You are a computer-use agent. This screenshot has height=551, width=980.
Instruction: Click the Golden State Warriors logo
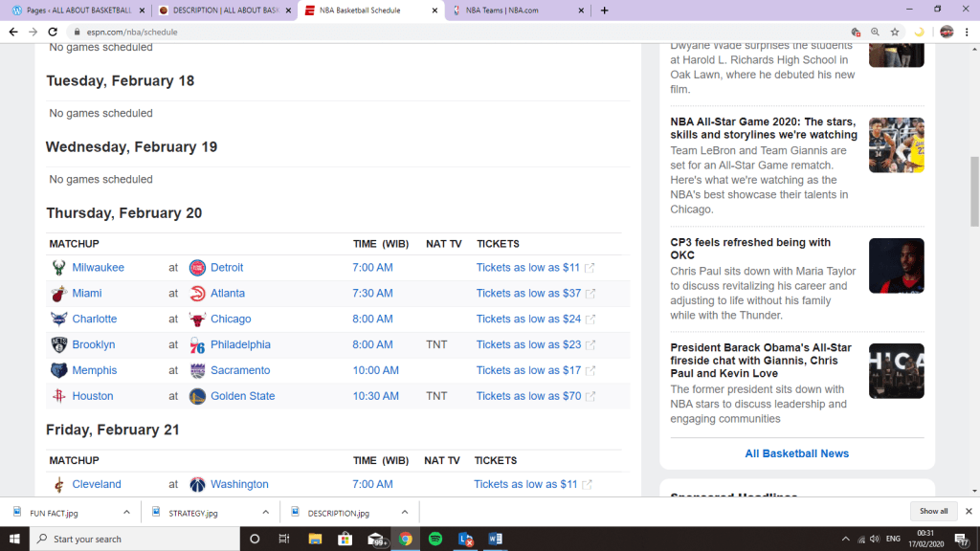(197, 396)
